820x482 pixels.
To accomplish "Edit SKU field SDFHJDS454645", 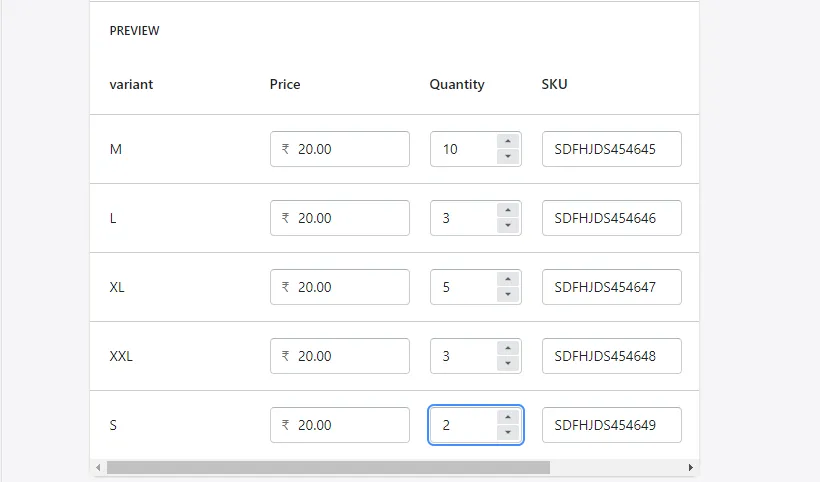I will click(611, 149).
